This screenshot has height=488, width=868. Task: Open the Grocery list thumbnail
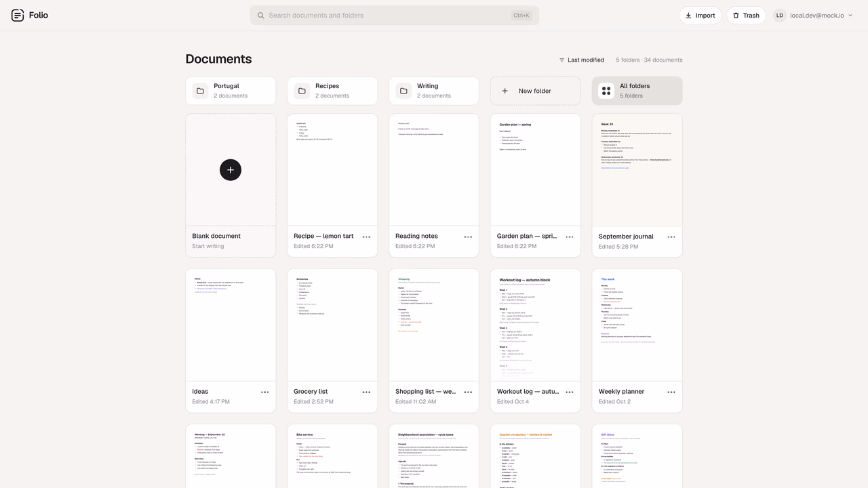pos(332,325)
